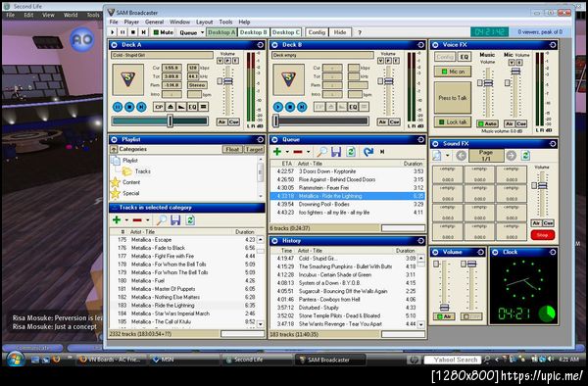This screenshot has height=386, width=588.
Task: Click the Windows Start orb
Action: coord(16,360)
